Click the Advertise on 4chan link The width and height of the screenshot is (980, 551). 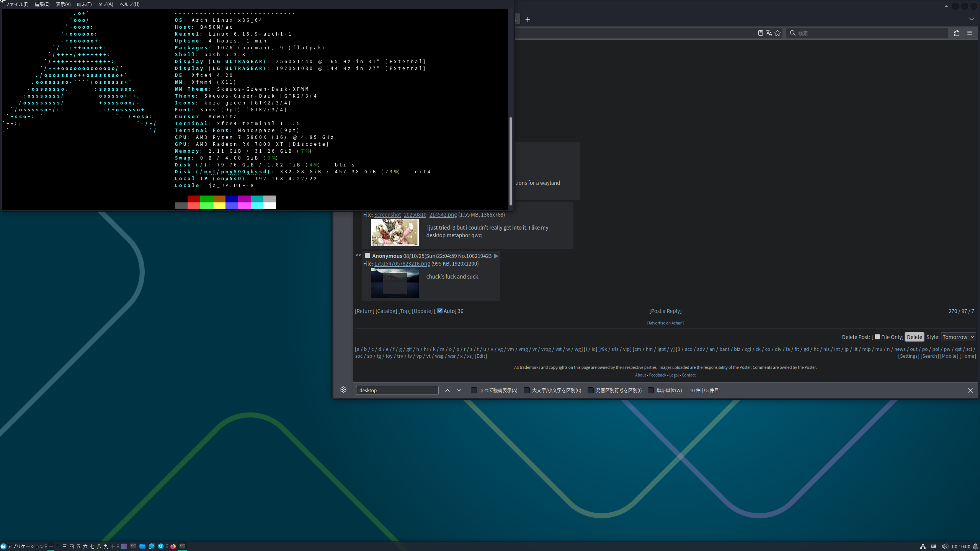tap(665, 323)
